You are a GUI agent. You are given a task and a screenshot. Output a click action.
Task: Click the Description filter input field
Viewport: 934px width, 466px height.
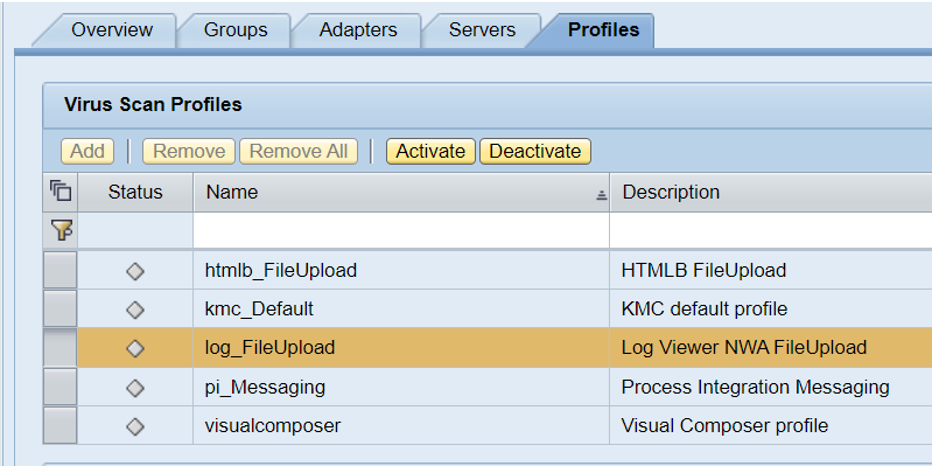(771, 230)
